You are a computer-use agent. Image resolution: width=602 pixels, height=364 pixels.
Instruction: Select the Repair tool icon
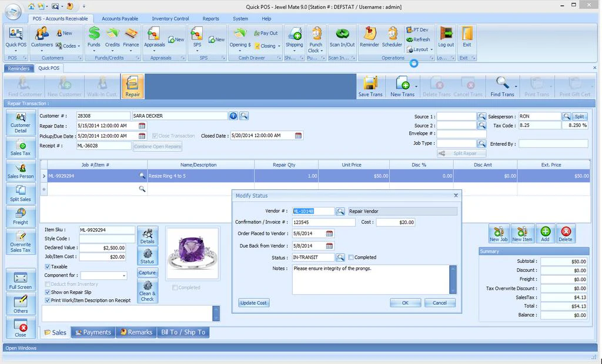(132, 86)
